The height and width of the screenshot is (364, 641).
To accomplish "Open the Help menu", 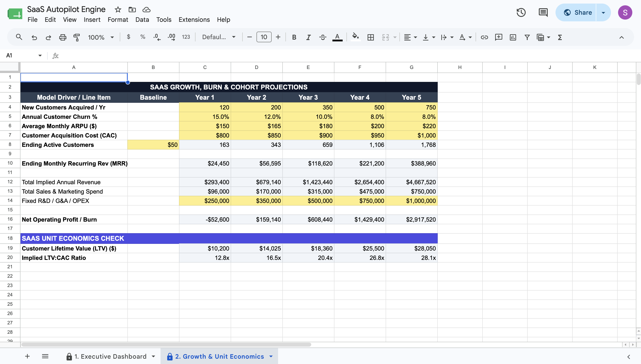I will coord(224,20).
